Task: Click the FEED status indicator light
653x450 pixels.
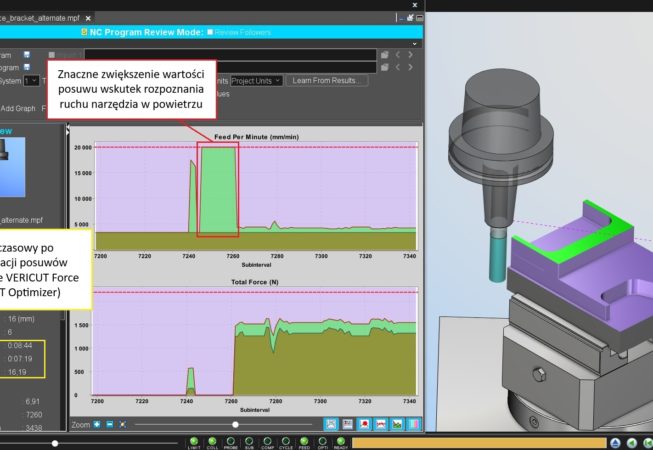Action: click(x=304, y=440)
